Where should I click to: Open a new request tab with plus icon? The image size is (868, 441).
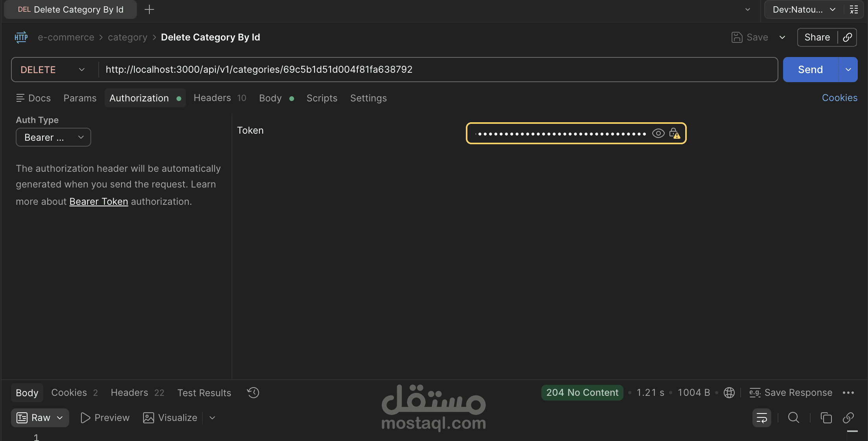(x=149, y=9)
